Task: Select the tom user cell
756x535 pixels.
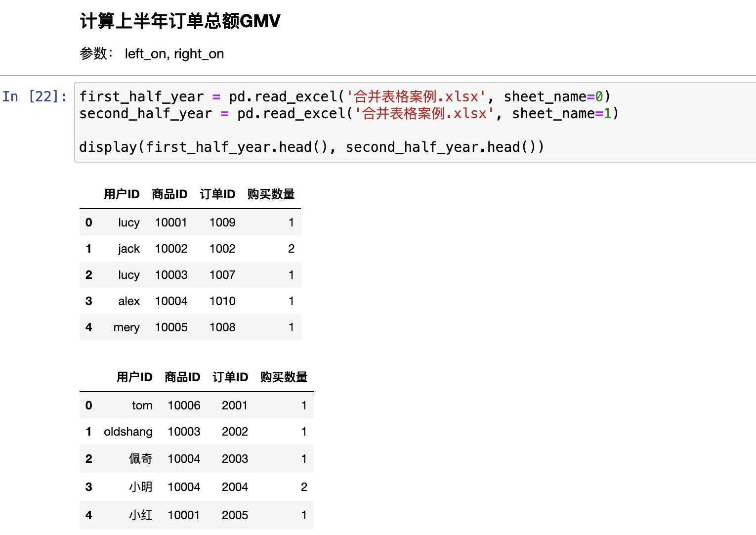Action: [142, 405]
